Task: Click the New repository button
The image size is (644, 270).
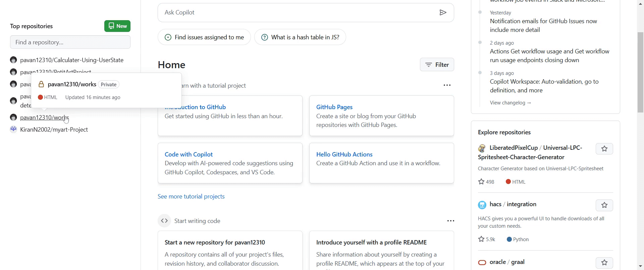Action: click(x=117, y=26)
